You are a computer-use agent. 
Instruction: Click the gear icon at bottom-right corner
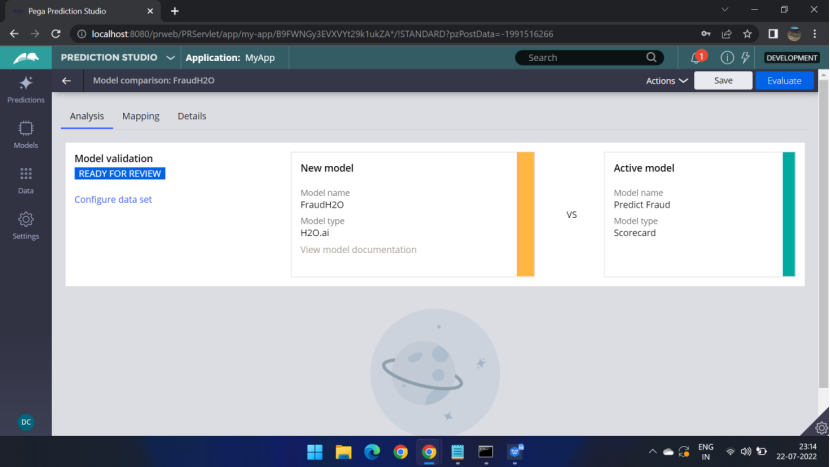click(821, 427)
